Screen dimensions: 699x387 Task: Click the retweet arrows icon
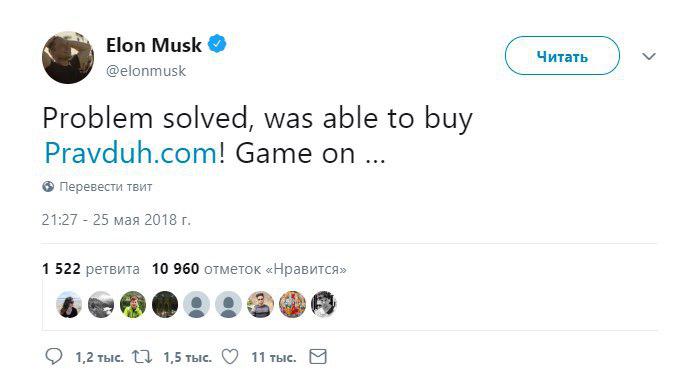coord(142,357)
